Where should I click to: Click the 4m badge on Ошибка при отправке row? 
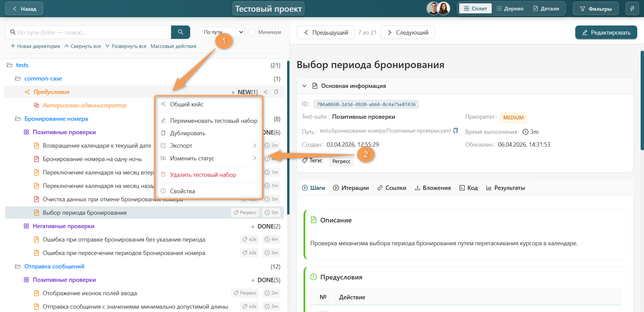(271, 239)
